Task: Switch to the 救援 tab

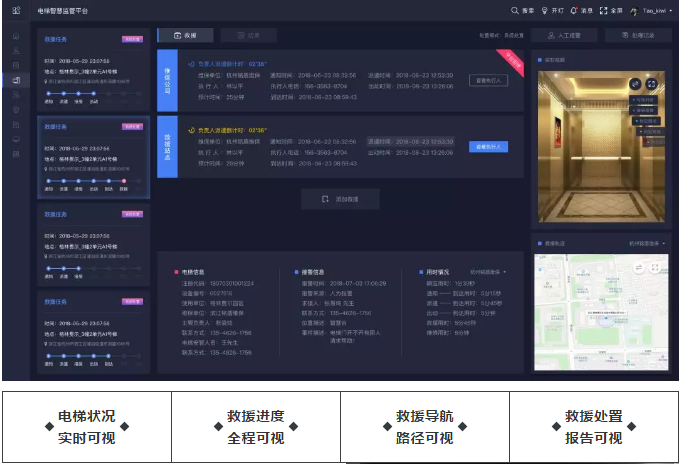Action: click(184, 35)
